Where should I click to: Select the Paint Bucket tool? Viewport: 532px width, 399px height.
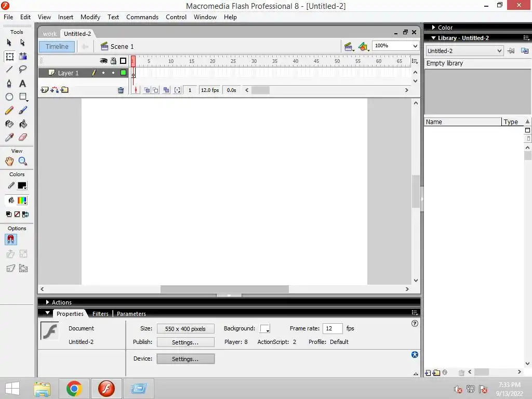tap(23, 124)
